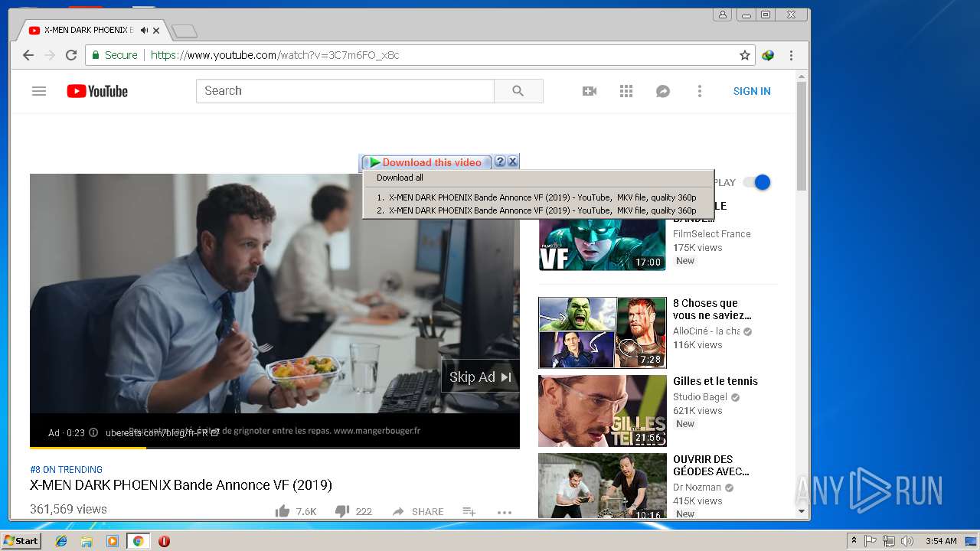Click the taskbar clock 3:54 AM
This screenshot has width=980, height=551.
(x=940, y=541)
